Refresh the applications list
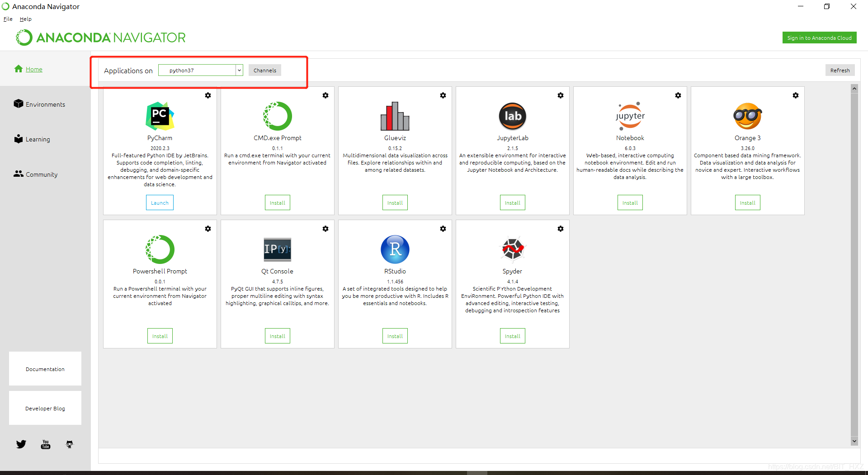This screenshot has width=868, height=475. coord(840,70)
